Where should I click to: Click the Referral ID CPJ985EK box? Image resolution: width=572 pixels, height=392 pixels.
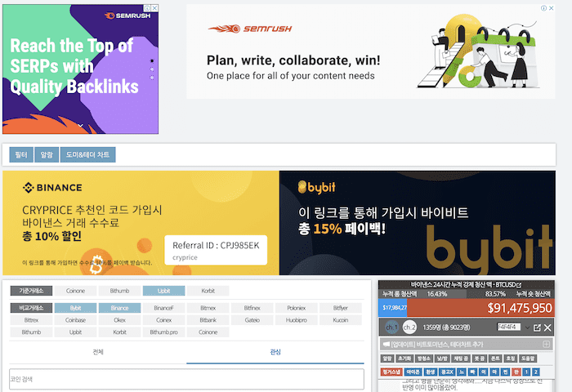pos(216,250)
